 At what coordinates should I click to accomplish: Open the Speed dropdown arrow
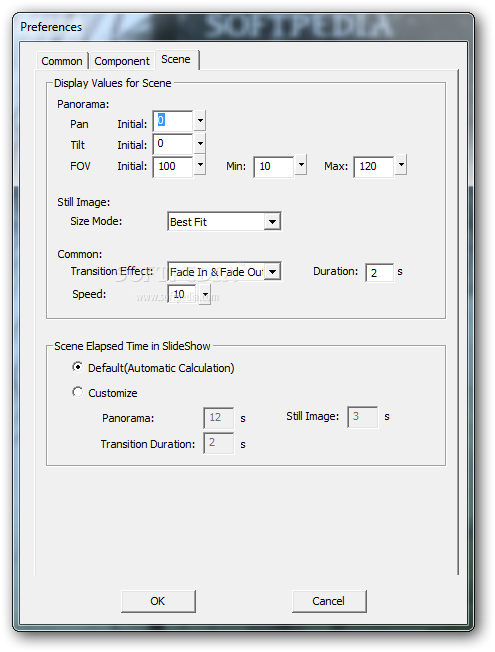pyautogui.click(x=205, y=295)
